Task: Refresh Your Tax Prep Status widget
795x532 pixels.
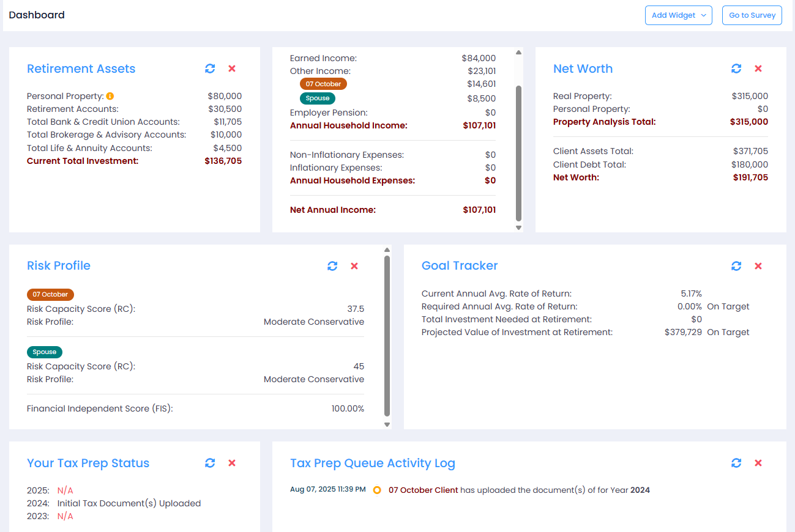Action: [210, 463]
